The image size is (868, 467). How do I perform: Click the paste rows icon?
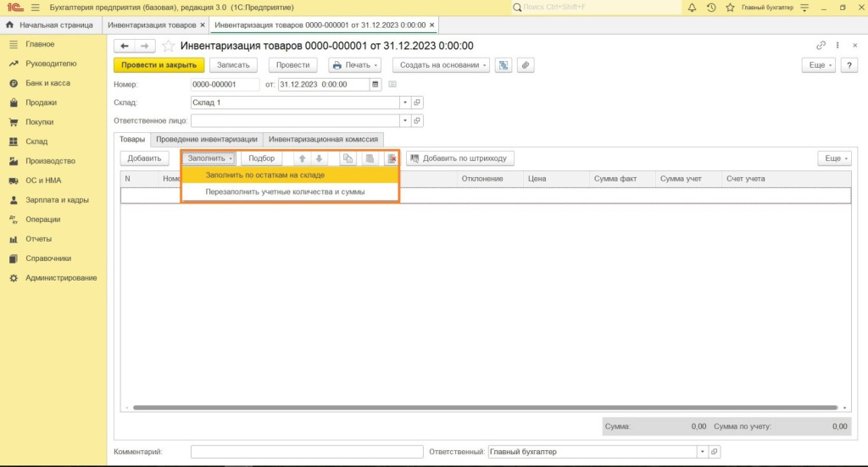tap(370, 158)
